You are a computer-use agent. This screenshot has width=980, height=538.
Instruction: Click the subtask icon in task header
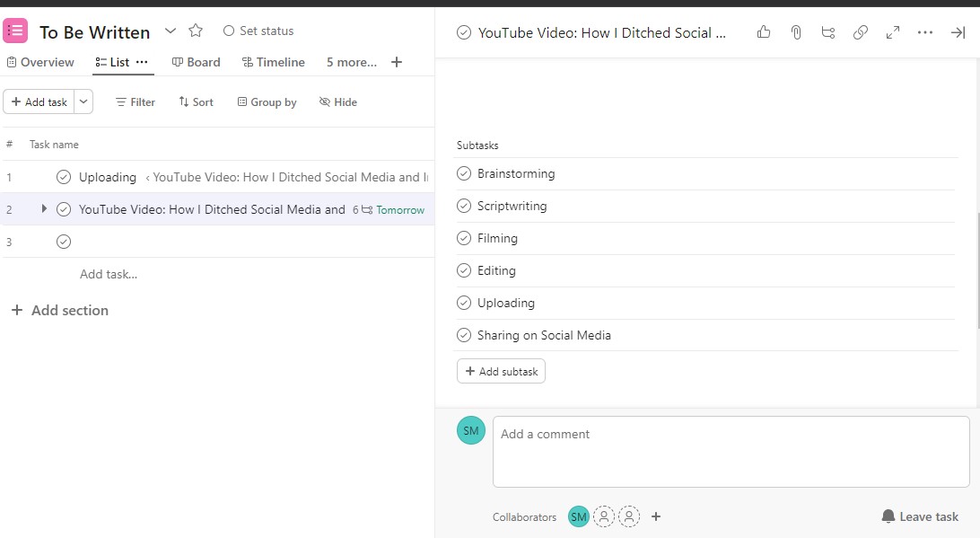(x=828, y=32)
